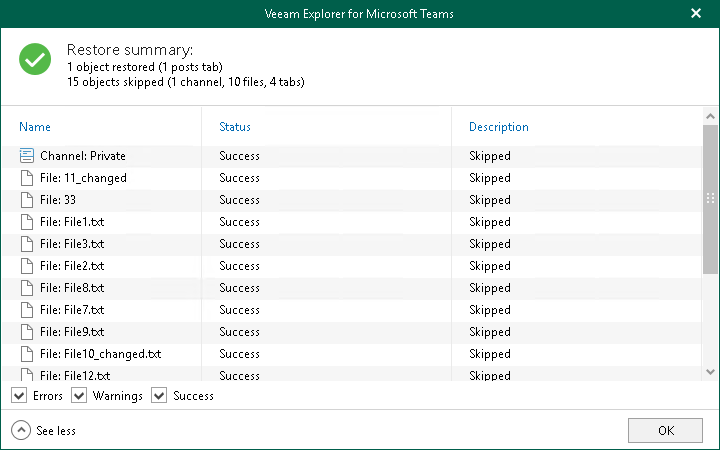Toggle the Warnings filter checkbox

point(80,396)
